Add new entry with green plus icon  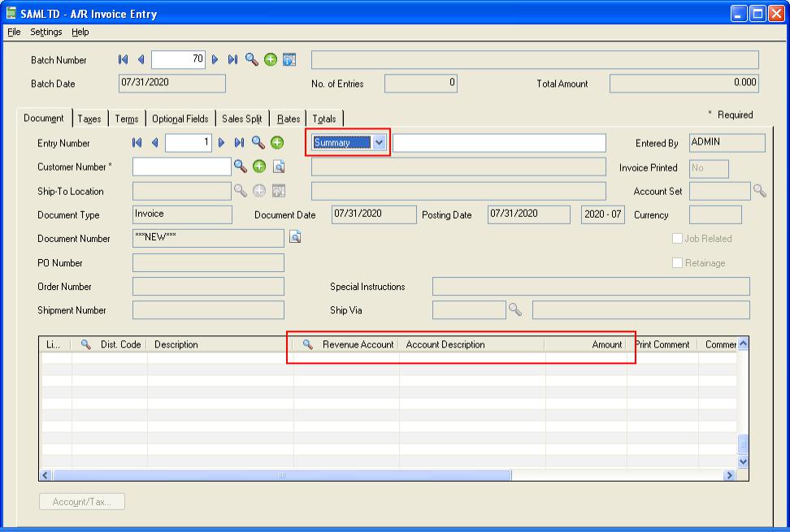tap(276, 143)
